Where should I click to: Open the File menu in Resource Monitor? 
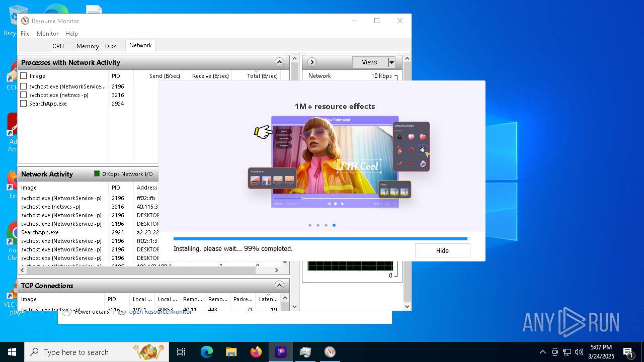pos(25,33)
